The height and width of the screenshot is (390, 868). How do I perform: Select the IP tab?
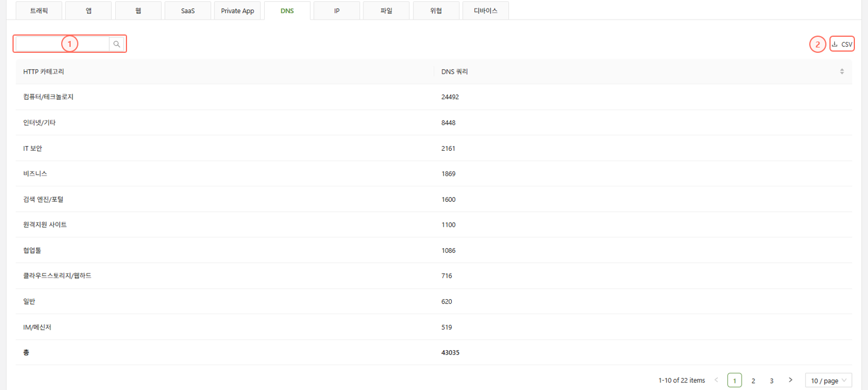(x=337, y=11)
